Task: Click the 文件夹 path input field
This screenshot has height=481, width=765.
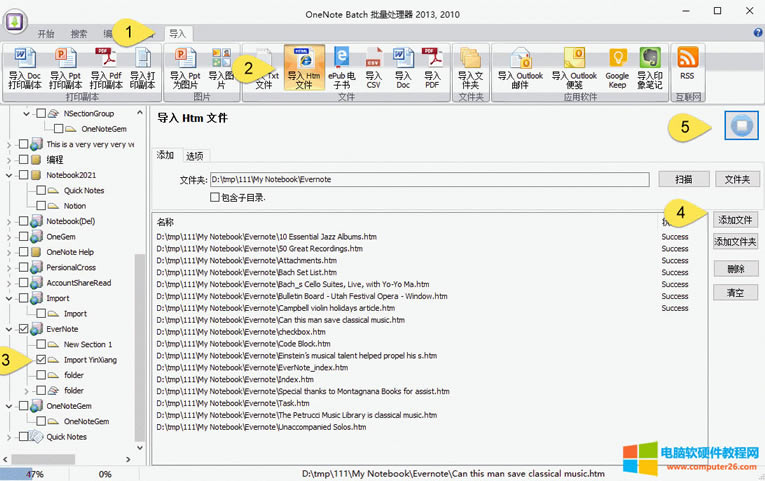Action: point(415,179)
